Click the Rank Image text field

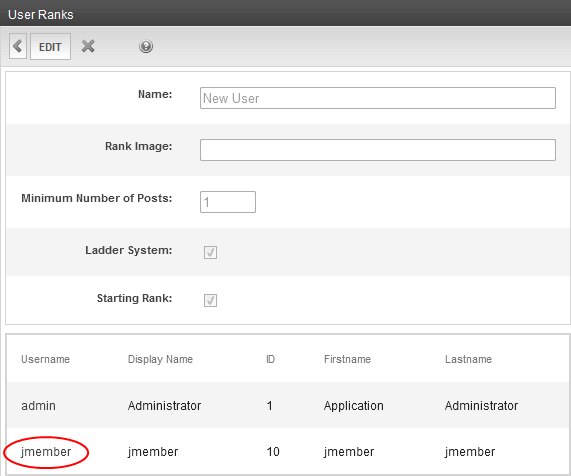point(378,150)
